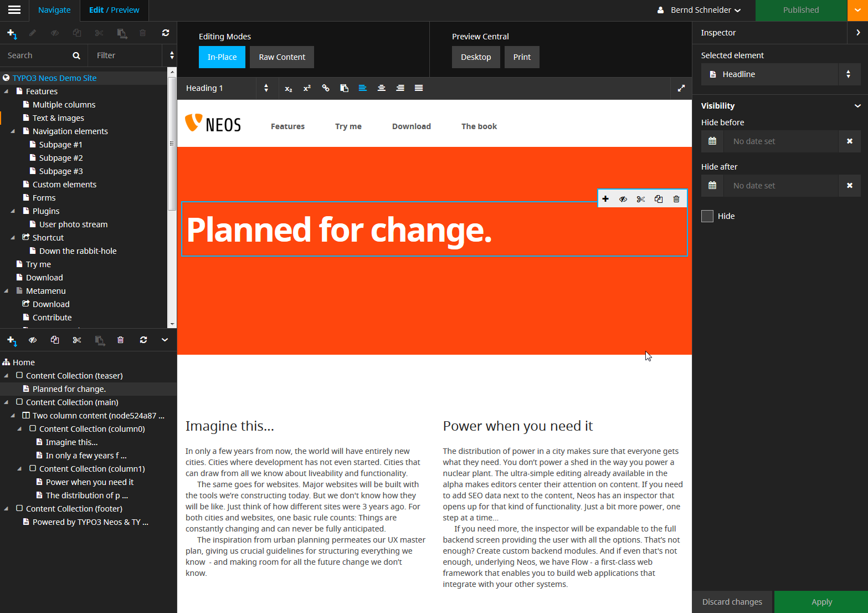This screenshot has height=613, width=868.
Task: Apply the inspector changes
Action: pyautogui.click(x=821, y=602)
